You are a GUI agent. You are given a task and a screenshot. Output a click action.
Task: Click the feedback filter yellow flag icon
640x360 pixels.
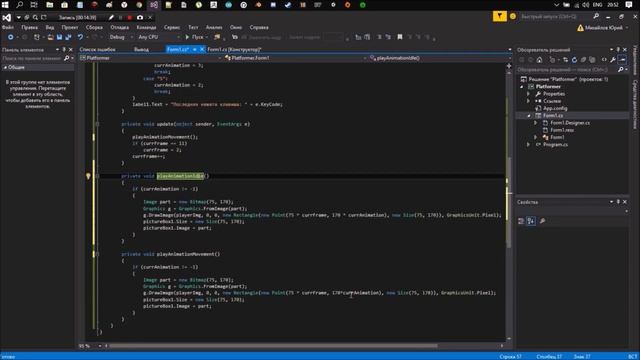(500, 16)
